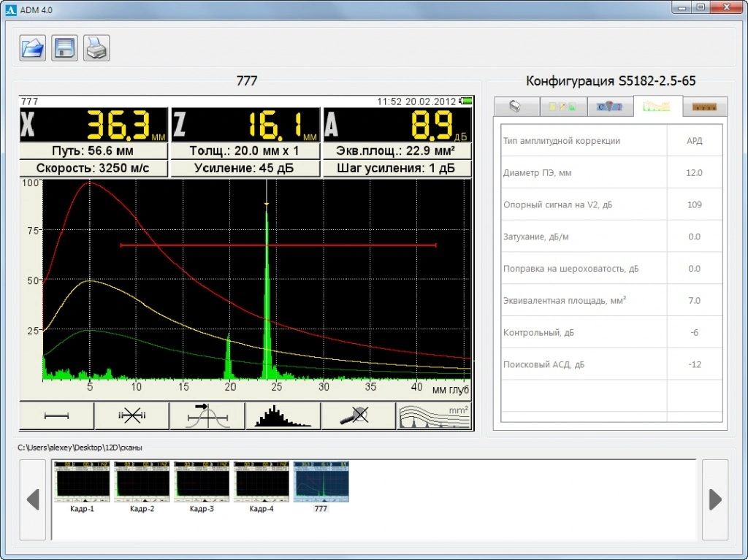This screenshot has width=748, height=560.
Task: Click the Диаметр ПЭ value 12.0
Action: point(694,173)
